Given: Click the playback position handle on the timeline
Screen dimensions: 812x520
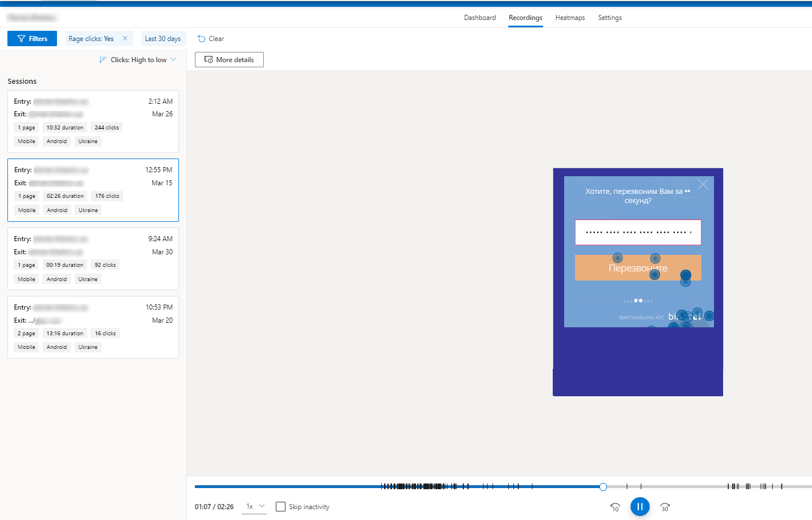Looking at the screenshot, I should click(x=603, y=486).
